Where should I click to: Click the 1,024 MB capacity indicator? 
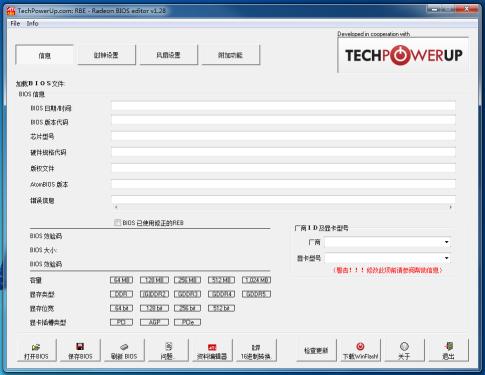(256, 280)
